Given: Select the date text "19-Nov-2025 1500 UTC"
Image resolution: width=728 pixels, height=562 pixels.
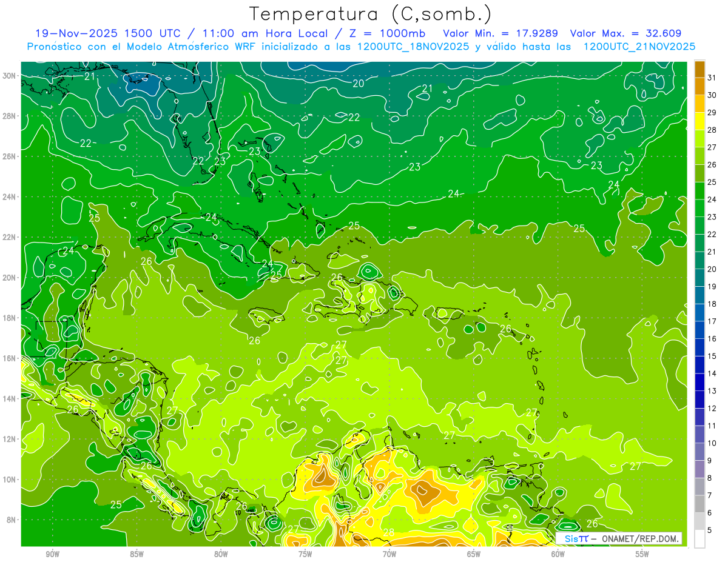Looking at the screenshot, I should (x=107, y=33).
